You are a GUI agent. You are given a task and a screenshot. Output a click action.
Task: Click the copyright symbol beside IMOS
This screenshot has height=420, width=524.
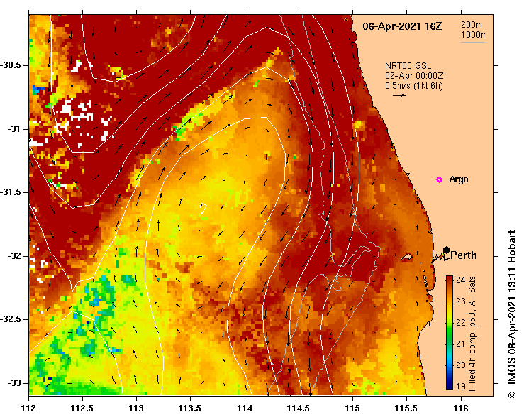512,394
